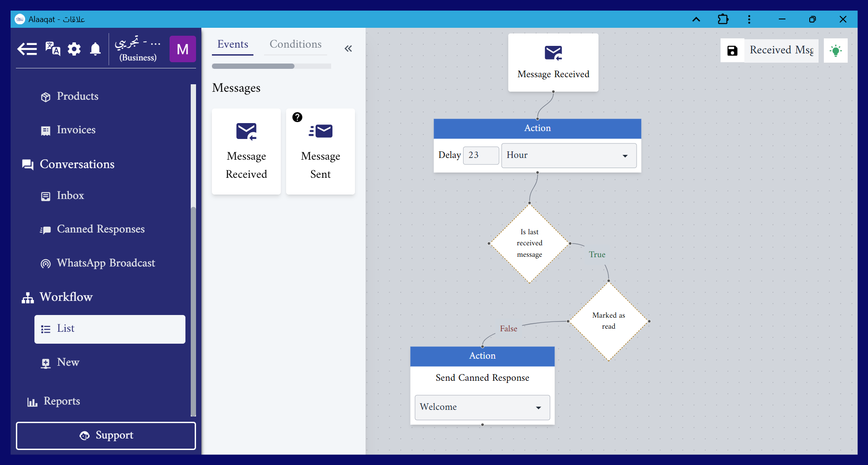Image resolution: width=868 pixels, height=465 pixels.
Task: Select the Message Received event card
Action: pyautogui.click(x=246, y=151)
